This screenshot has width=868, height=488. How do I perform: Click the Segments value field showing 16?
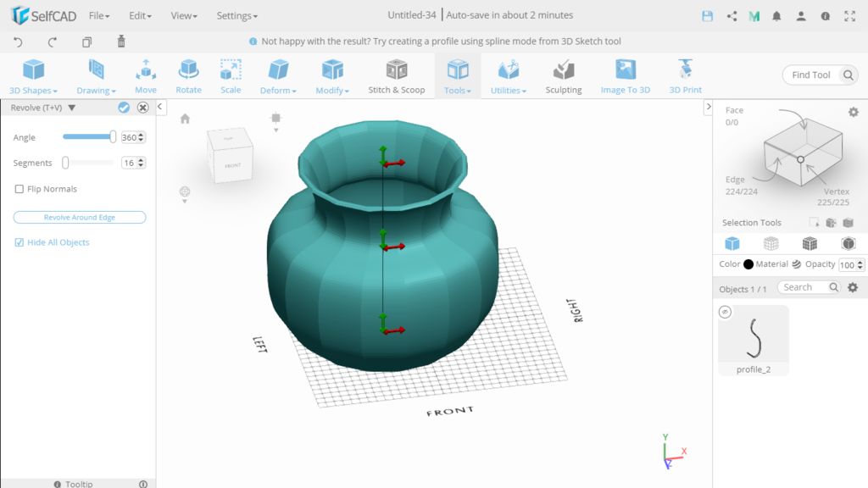coord(133,163)
